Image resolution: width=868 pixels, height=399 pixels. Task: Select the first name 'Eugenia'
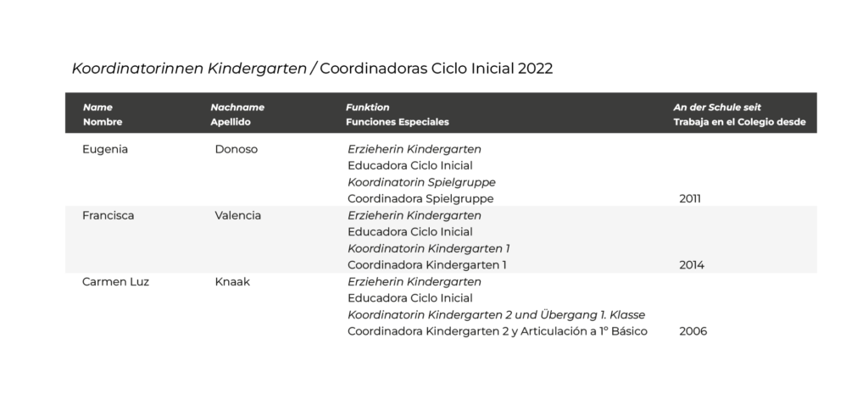103,149
